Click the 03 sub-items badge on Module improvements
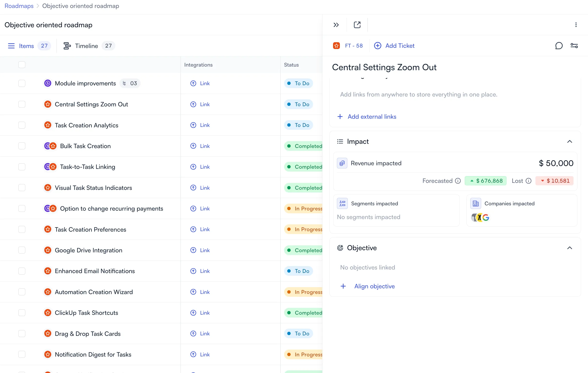The height and width of the screenshot is (373, 588). coord(130,83)
